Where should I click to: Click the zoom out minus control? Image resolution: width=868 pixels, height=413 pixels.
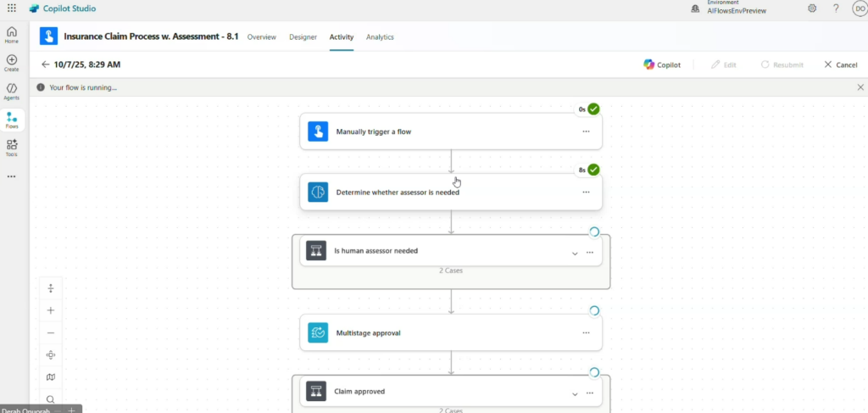(51, 333)
